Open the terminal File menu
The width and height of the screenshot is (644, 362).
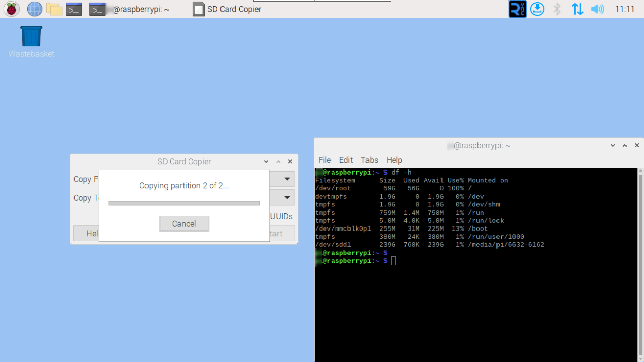[x=324, y=160]
